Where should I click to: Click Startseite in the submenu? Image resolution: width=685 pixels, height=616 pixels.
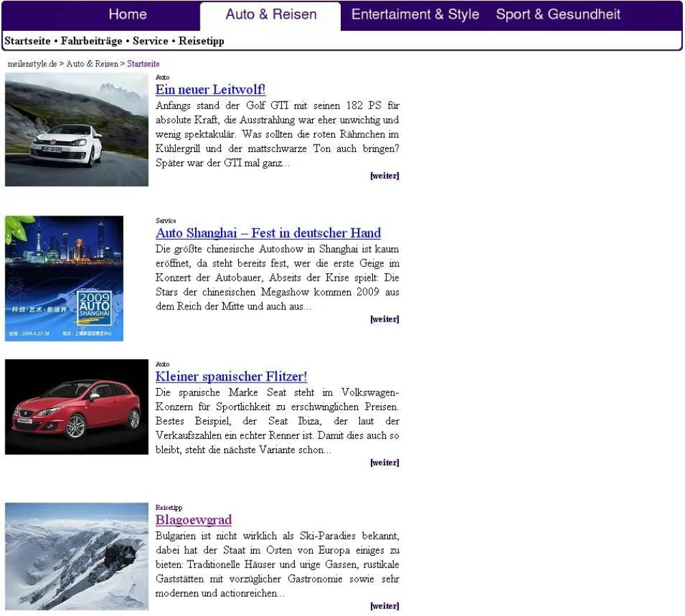[x=27, y=41]
